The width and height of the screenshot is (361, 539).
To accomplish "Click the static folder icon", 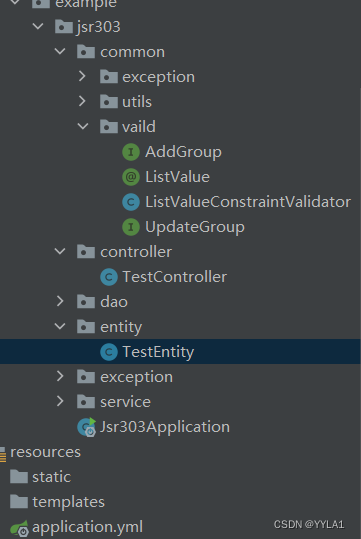I will click(x=19, y=476).
